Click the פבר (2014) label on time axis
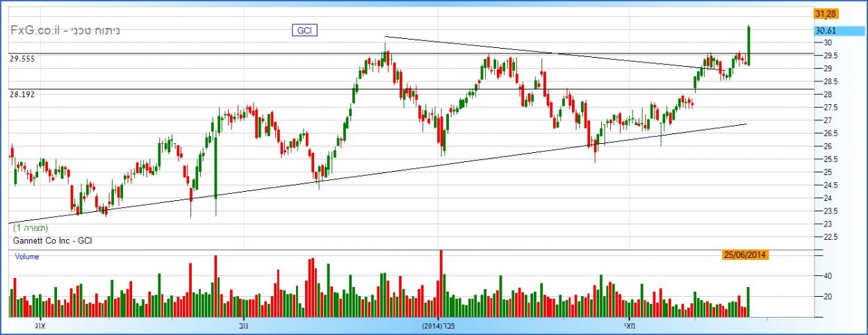Viewport: 868px width, 335px height. (x=441, y=325)
